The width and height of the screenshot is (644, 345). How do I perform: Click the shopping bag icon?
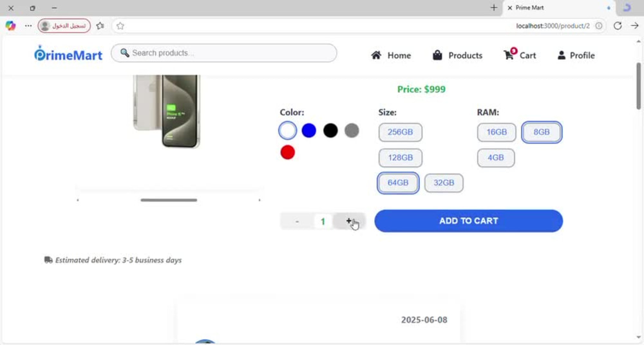437,55
